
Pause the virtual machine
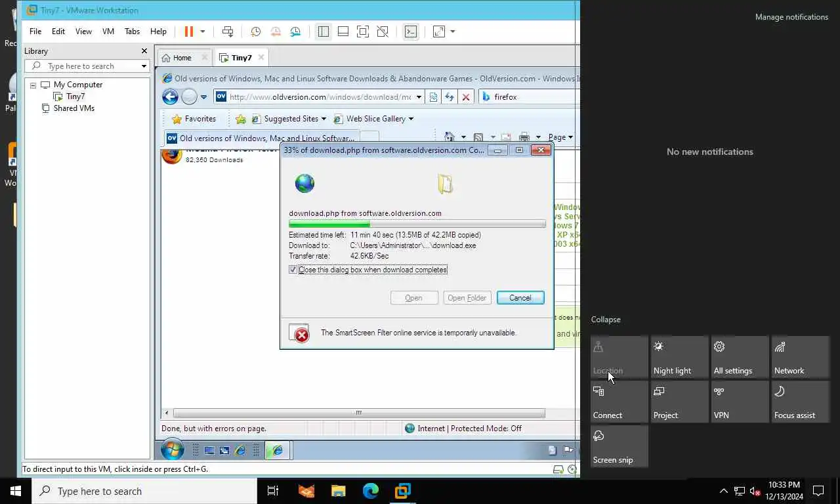189,31
